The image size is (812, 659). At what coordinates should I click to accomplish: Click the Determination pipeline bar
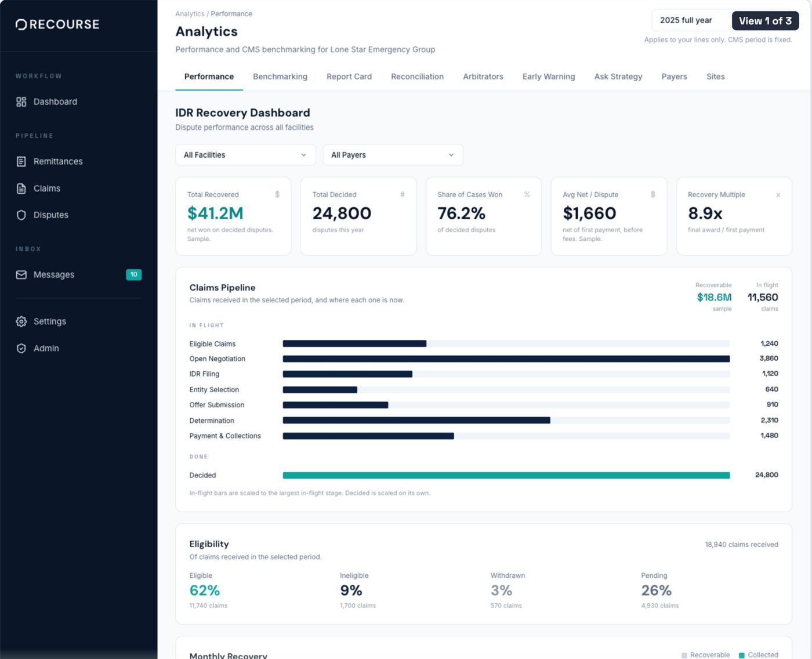(x=416, y=421)
